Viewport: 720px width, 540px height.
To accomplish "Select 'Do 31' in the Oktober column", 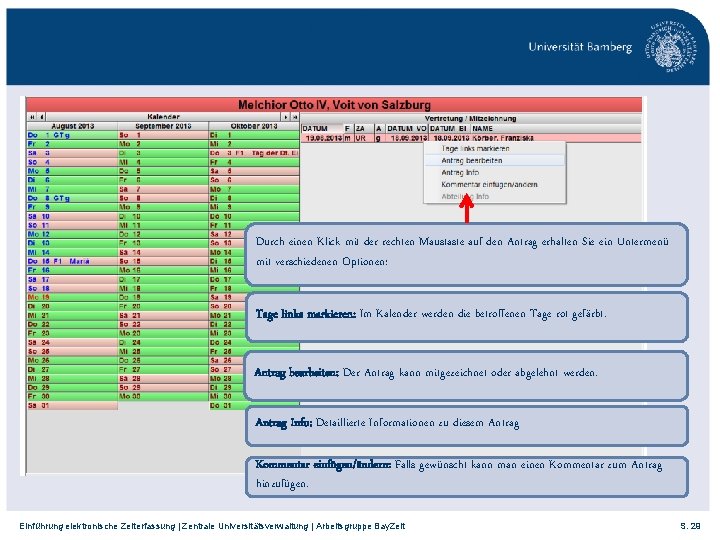I will [x=254, y=405].
